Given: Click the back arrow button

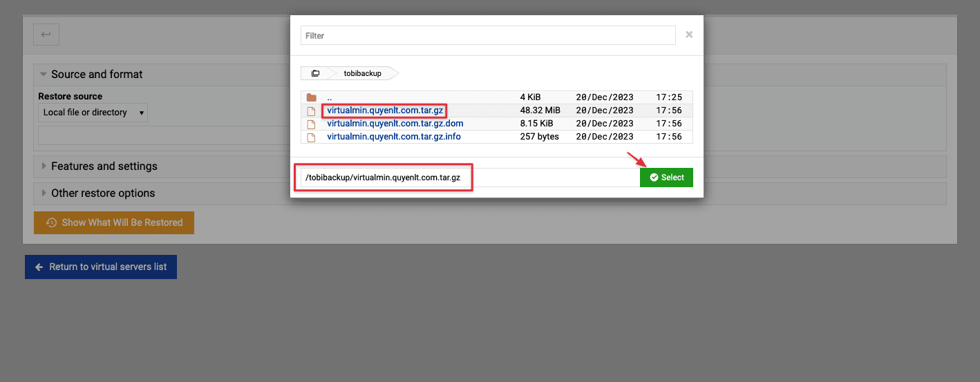Looking at the screenshot, I should pos(46,35).
